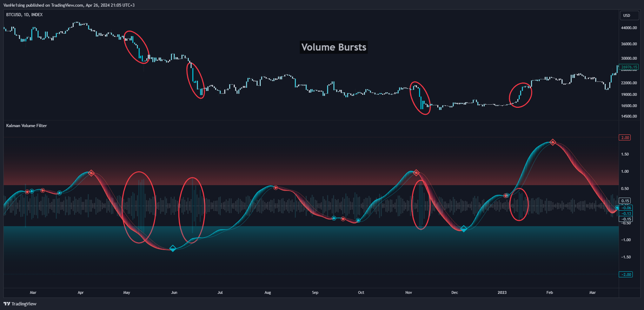Click the red circle signal in early August
Image resolution: width=644 pixels, height=310 pixels.
point(276,188)
